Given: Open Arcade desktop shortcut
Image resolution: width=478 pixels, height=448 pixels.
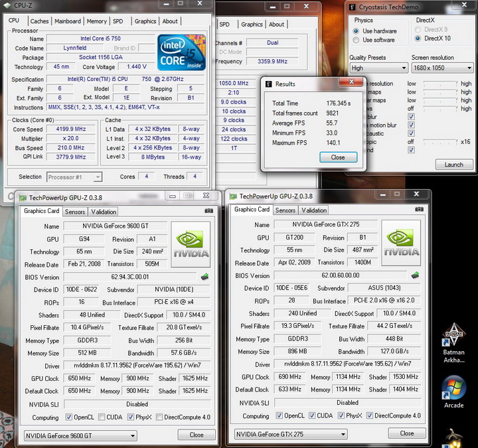Looking at the screenshot, I should point(454,392).
